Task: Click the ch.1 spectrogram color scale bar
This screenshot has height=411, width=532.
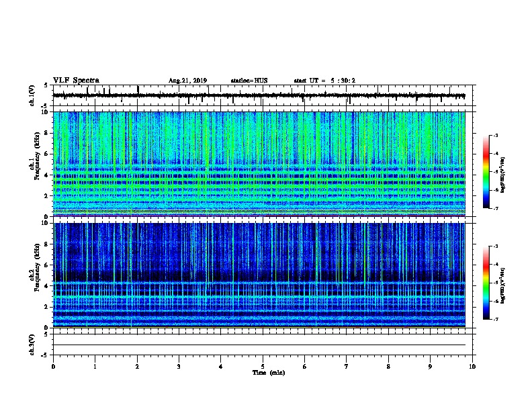Action: point(486,172)
